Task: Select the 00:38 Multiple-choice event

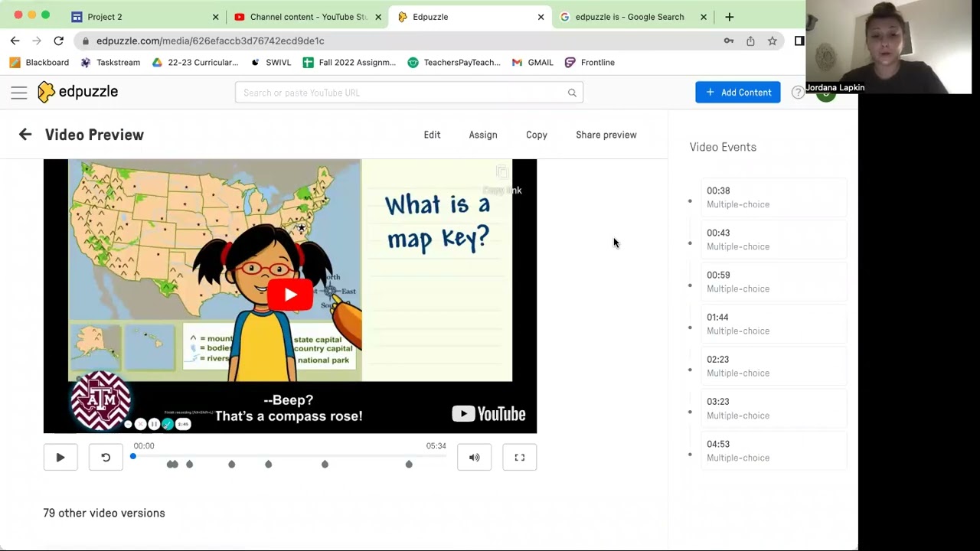Action: coord(774,197)
